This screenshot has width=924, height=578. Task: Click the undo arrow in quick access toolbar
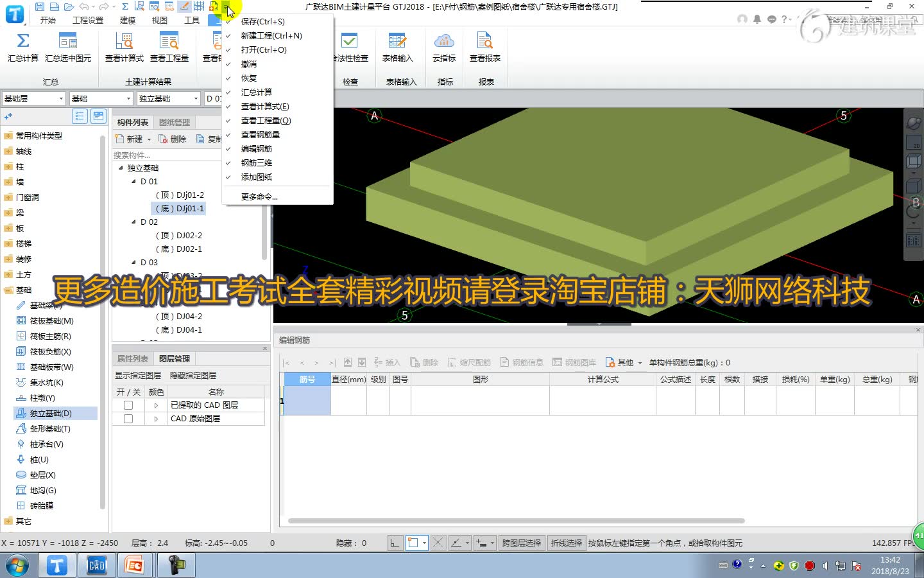[x=83, y=6]
